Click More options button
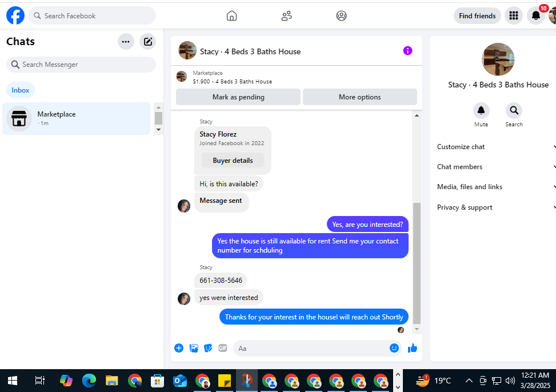 pos(359,97)
